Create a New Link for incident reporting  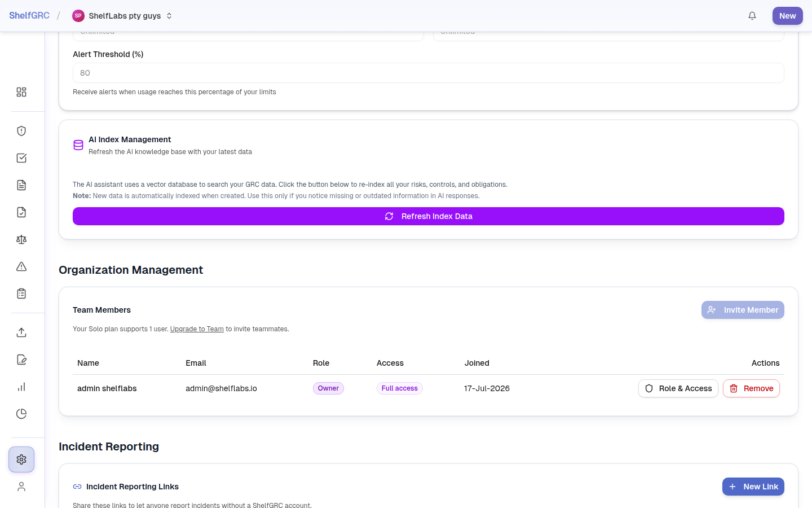click(753, 487)
